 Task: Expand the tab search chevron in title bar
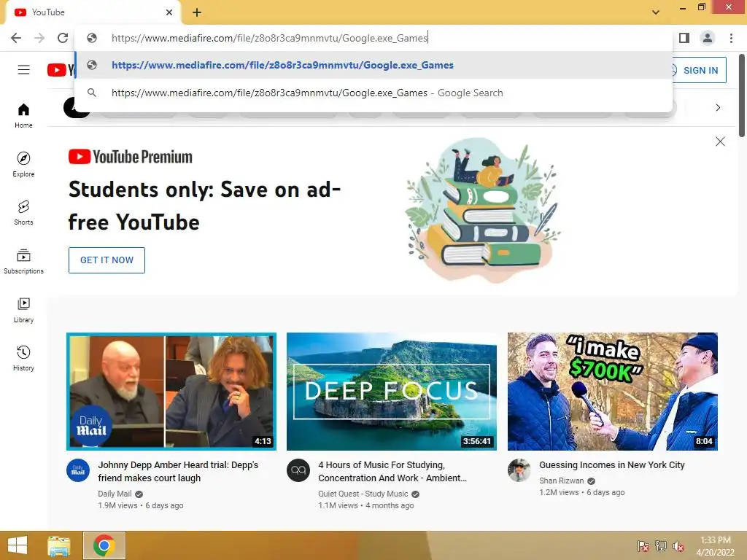point(656,12)
